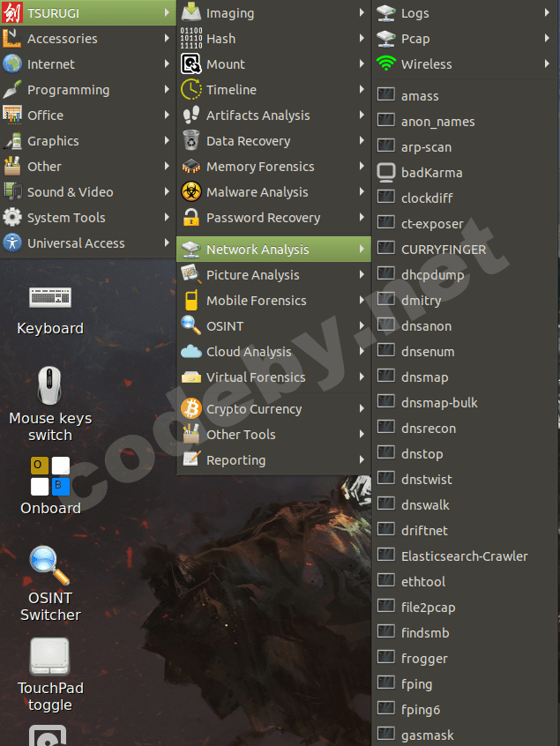Launch driftnet tool
Screen dimensions: 560x746
465,531
